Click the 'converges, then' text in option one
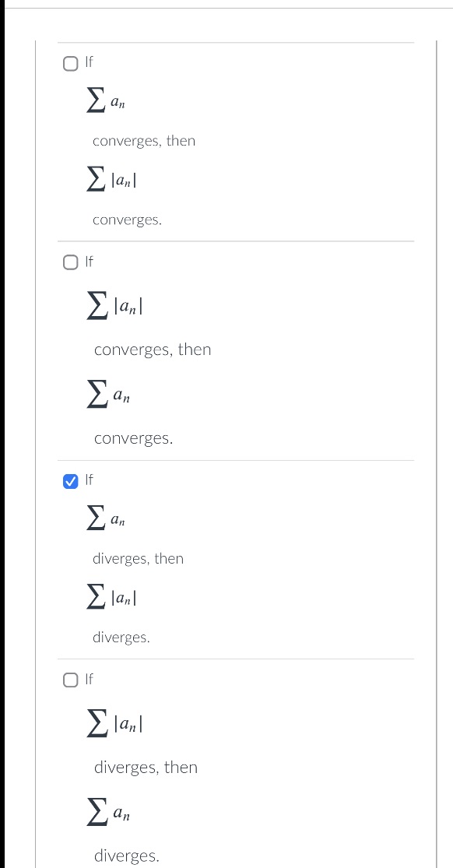The width and height of the screenshot is (453, 868). [x=144, y=141]
